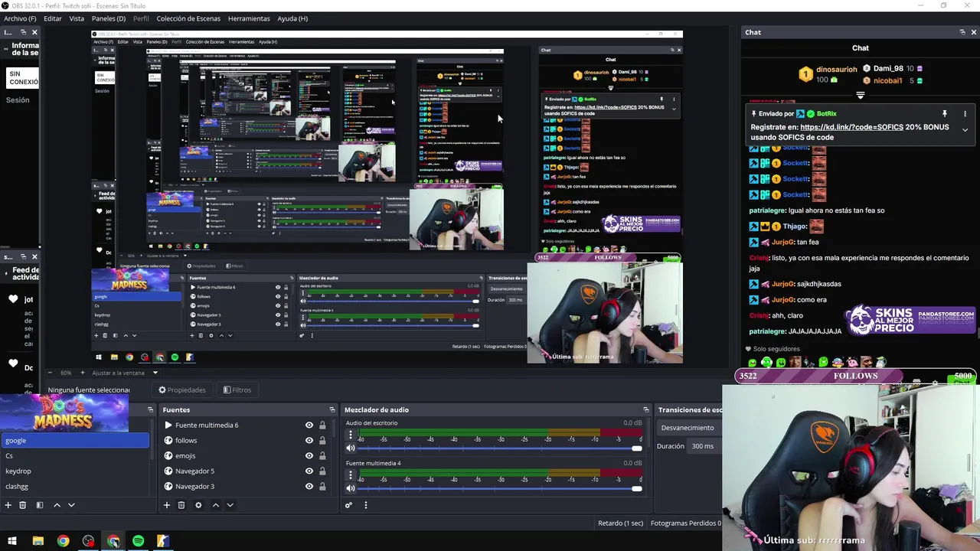The height and width of the screenshot is (551, 980).
Task: Open source properties gear in Fuentes toolbar
Action: pyautogui.click(x=198, y=505)
